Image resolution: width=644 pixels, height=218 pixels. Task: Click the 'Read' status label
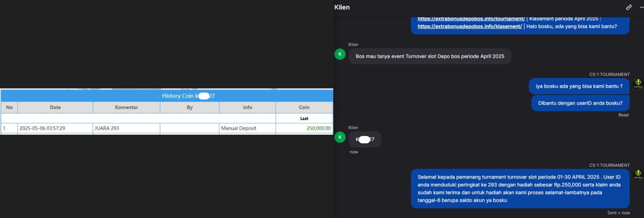point(623,115)
